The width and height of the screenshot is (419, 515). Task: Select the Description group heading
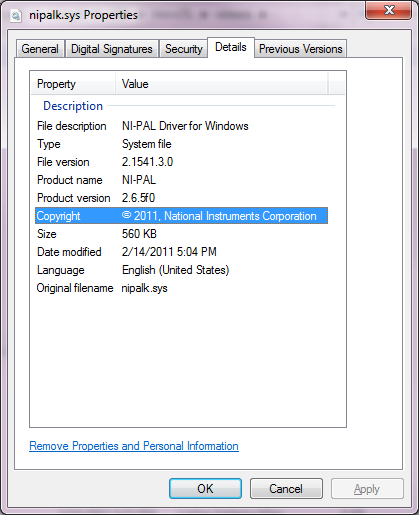pyautogui.click(x=73, y=106)
